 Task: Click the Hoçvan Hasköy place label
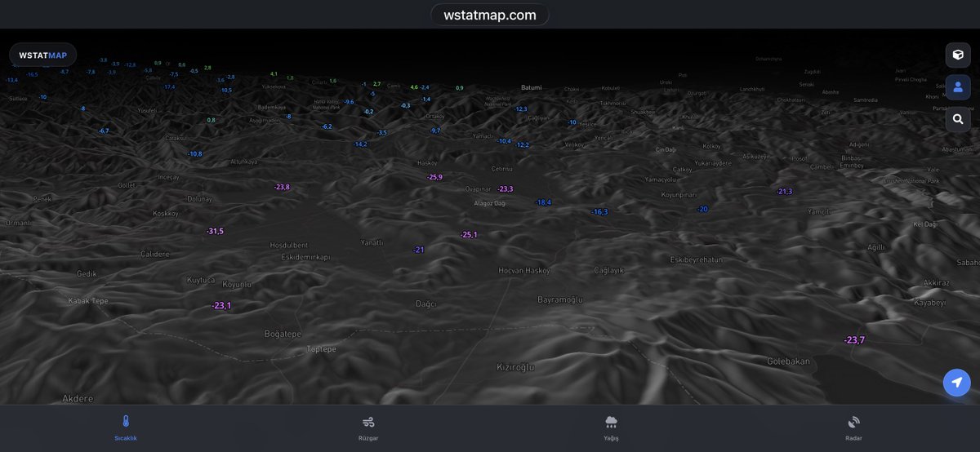tap(524, 271)
